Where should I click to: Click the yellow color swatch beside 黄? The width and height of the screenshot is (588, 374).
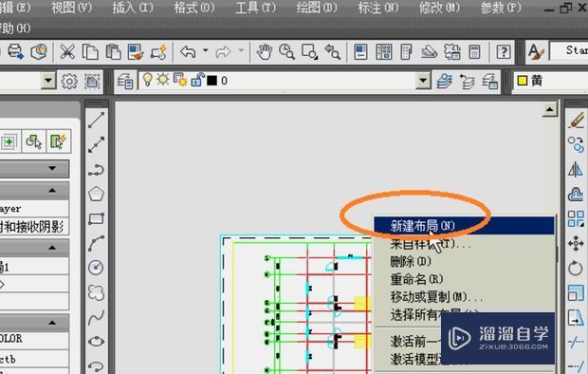(523, 81)
